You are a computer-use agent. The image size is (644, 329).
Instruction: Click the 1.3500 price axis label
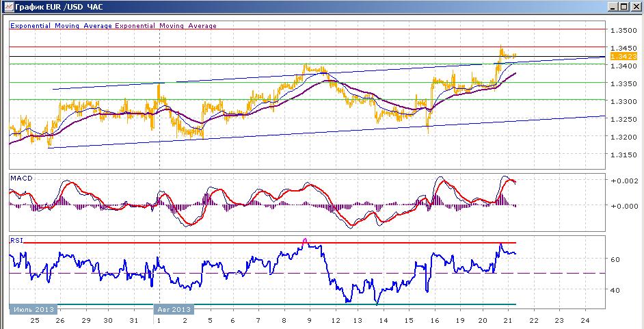[623, 30]
